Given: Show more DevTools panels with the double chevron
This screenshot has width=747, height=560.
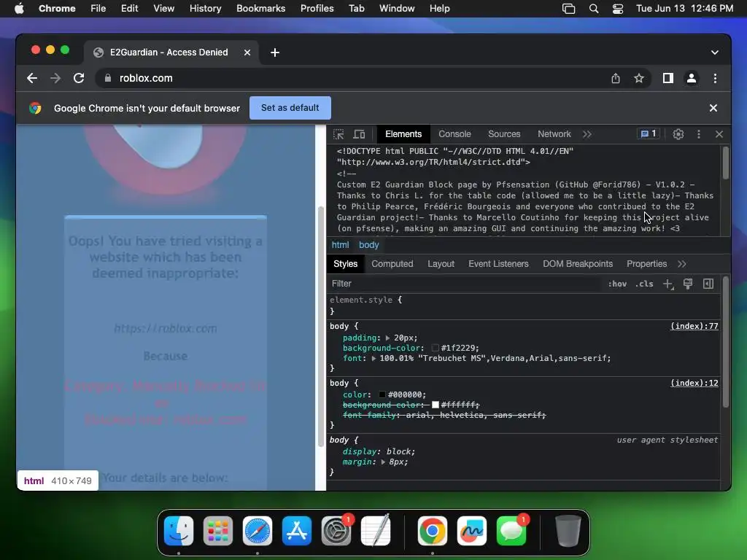Looking at the screenshot, I should pos(587,134).
